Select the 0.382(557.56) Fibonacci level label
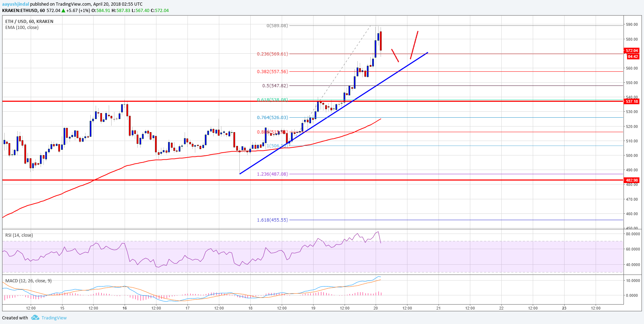 coord(272,72)
